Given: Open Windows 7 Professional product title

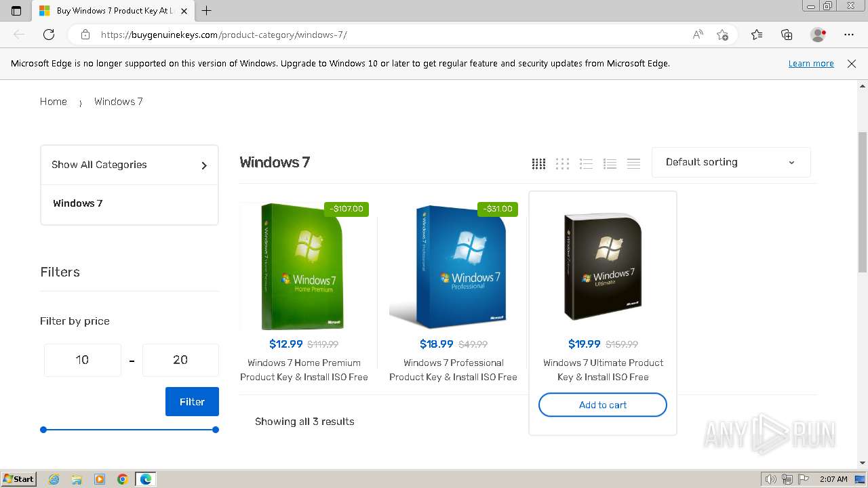Looking at the screenshot, I should tap(453, 370).
